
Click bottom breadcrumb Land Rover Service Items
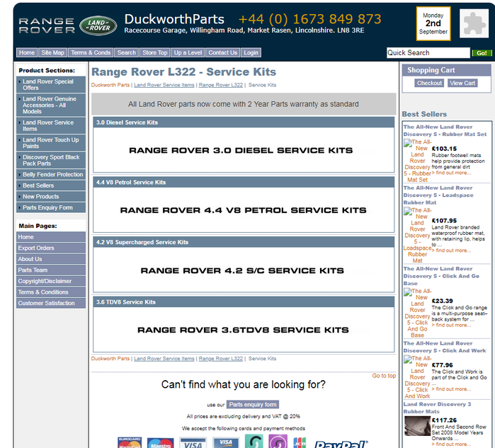[164, 358]
